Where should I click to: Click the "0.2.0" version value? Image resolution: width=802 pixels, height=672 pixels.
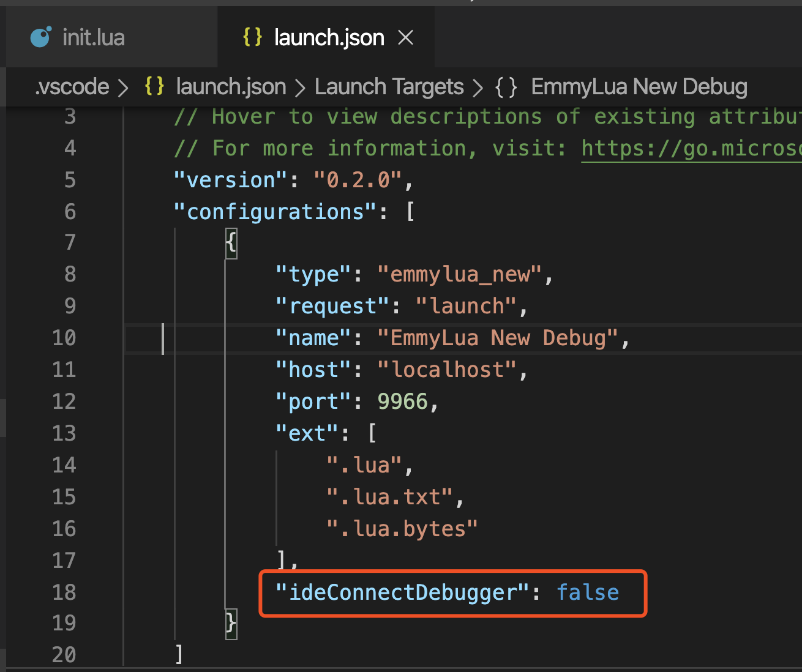tap(358, 180)
